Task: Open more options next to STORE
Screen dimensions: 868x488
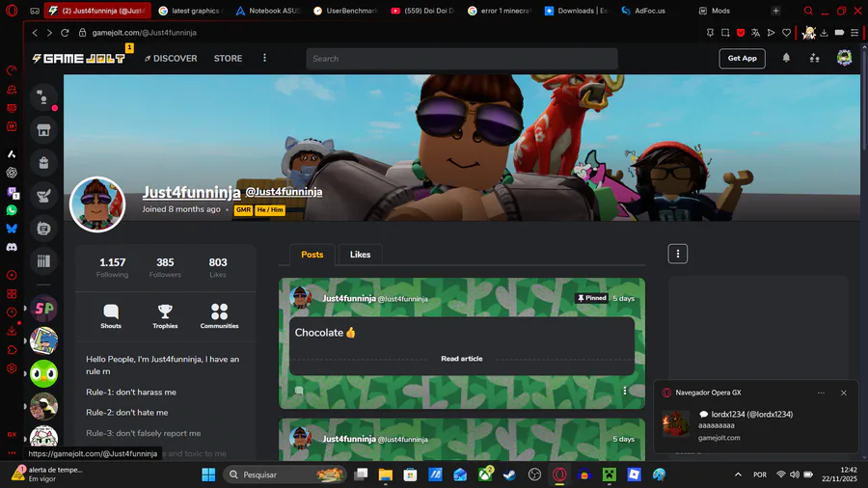Action: coord(264,58)
